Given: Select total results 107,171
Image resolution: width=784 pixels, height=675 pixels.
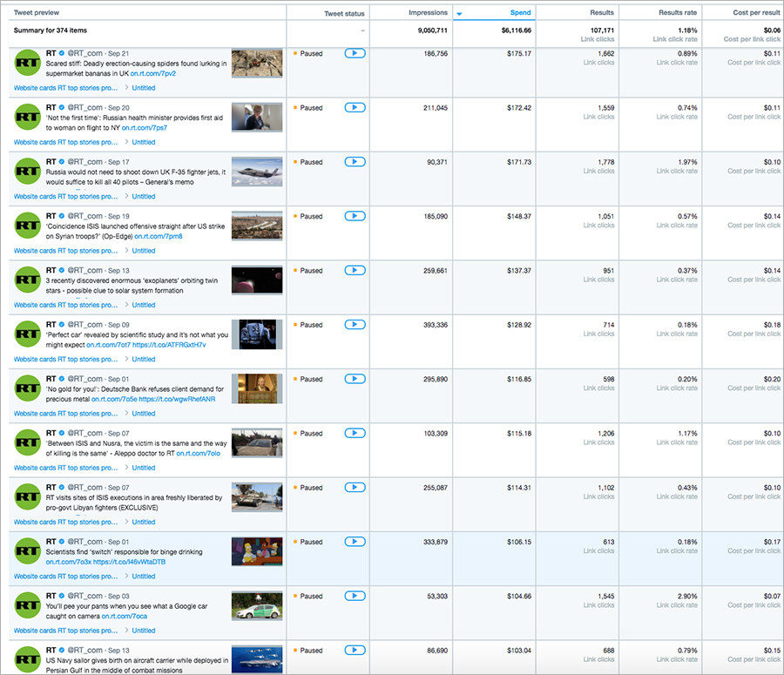Looking at the screenshot, I should point(603,30).
